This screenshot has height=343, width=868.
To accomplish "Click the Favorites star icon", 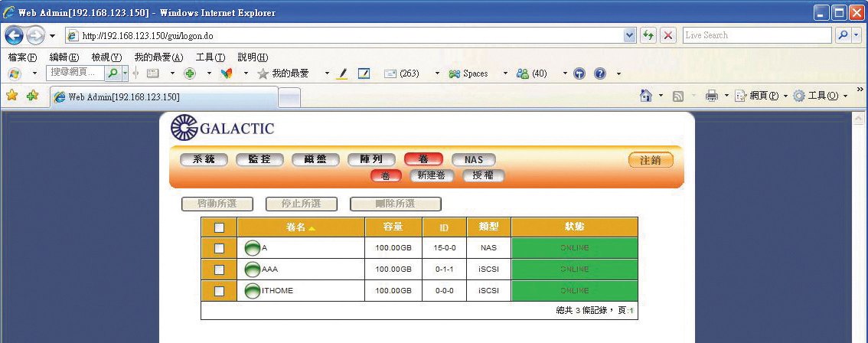I will 11,96.
